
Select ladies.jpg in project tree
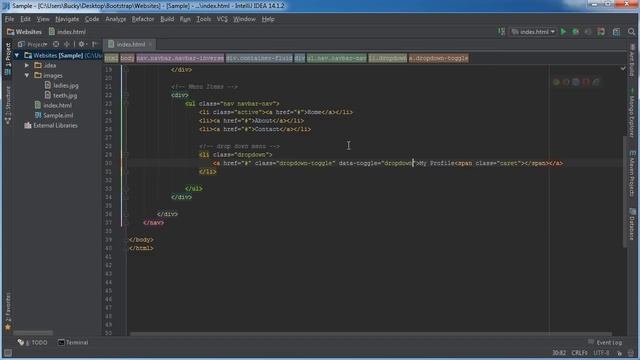tap(61, 85)
